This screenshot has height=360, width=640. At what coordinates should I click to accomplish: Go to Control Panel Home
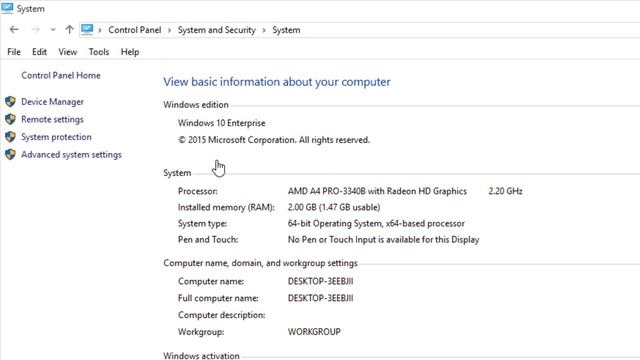(61, 76)
